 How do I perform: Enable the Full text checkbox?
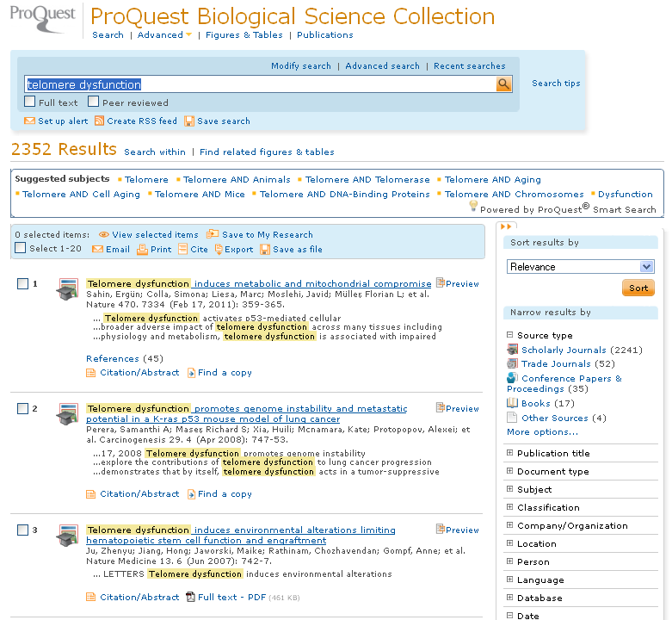[29, 102]
